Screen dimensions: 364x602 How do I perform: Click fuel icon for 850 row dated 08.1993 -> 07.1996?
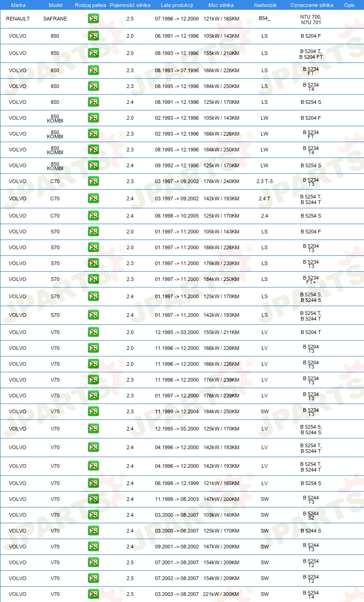(93, 70)
